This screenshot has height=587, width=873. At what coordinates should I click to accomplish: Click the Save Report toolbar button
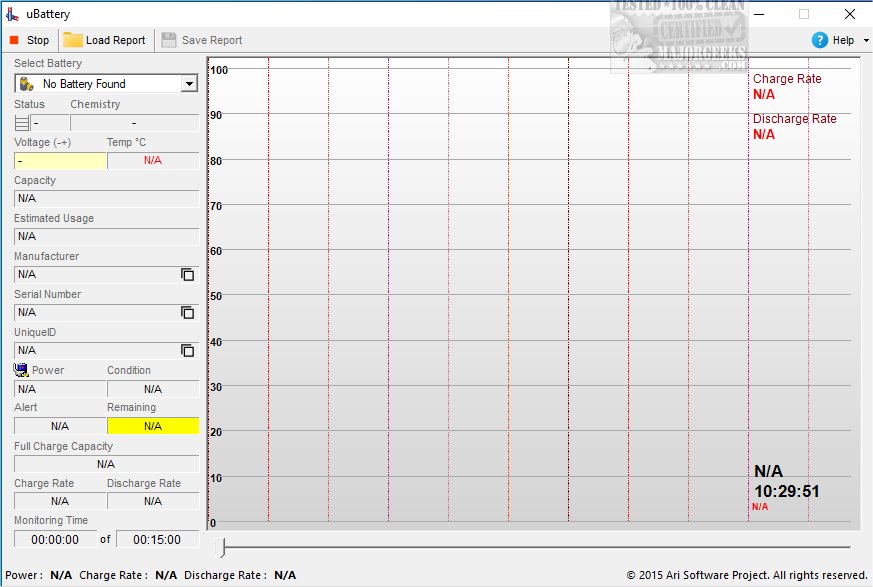tap(202, 40)
